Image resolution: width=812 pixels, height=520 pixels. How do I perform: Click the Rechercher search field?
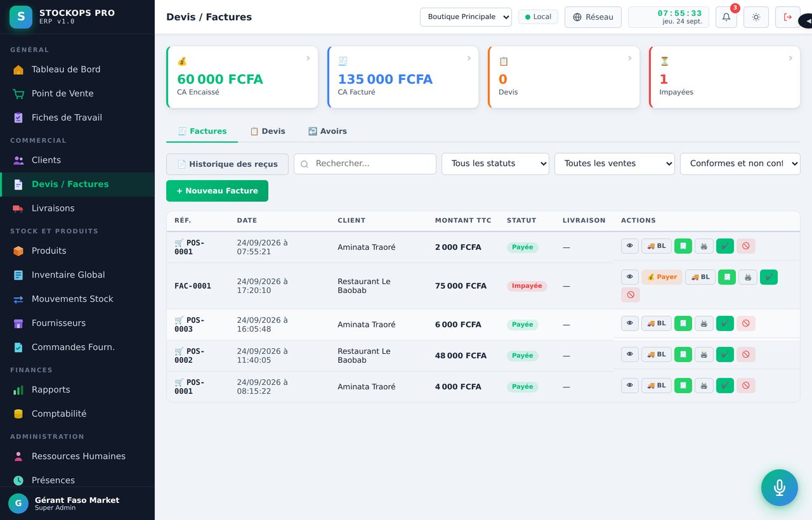click(x=365, y=164)
